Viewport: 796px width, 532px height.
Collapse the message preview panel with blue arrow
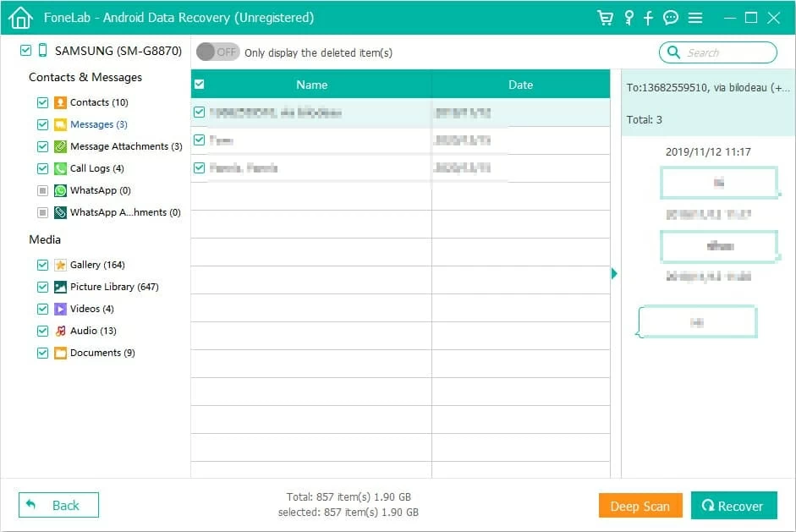(x=614, y=274)
